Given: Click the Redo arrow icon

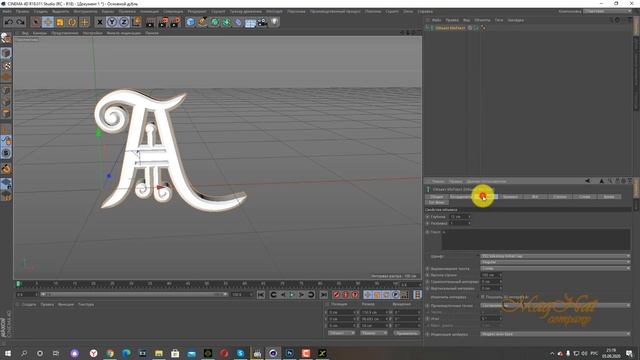Looking at the screenshot, I should 20,22.
